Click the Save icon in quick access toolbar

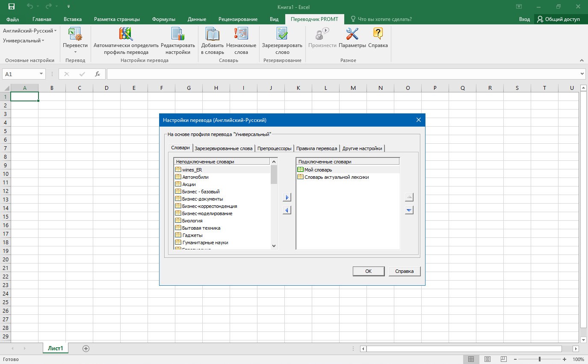(x=12, y=7)
